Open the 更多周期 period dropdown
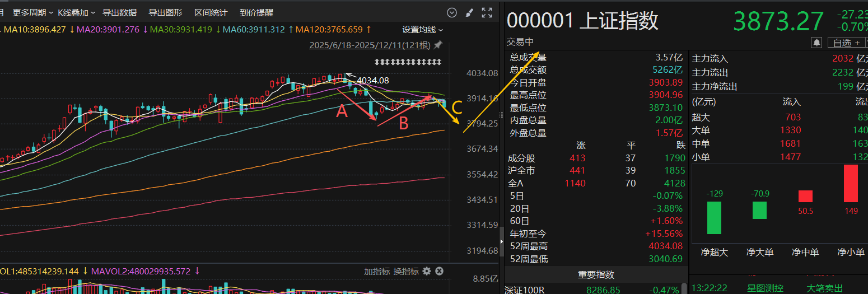The height and width of the screenshot is (294, 868). coord(33,12)
